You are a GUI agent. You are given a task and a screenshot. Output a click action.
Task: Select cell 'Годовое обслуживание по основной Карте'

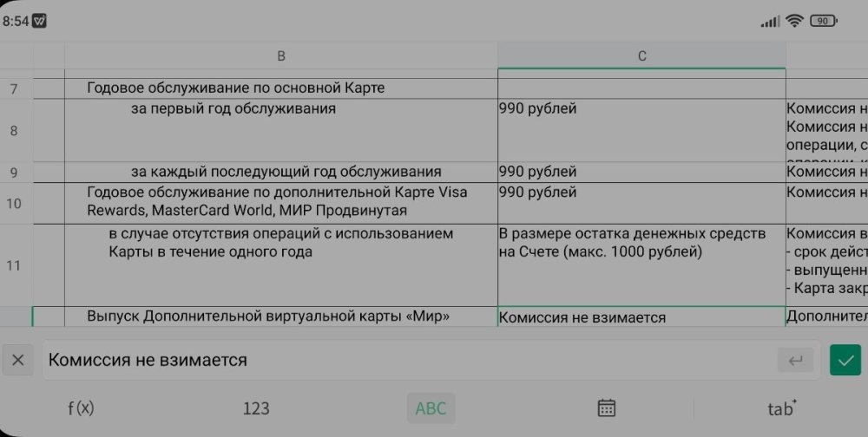(281, 88)
